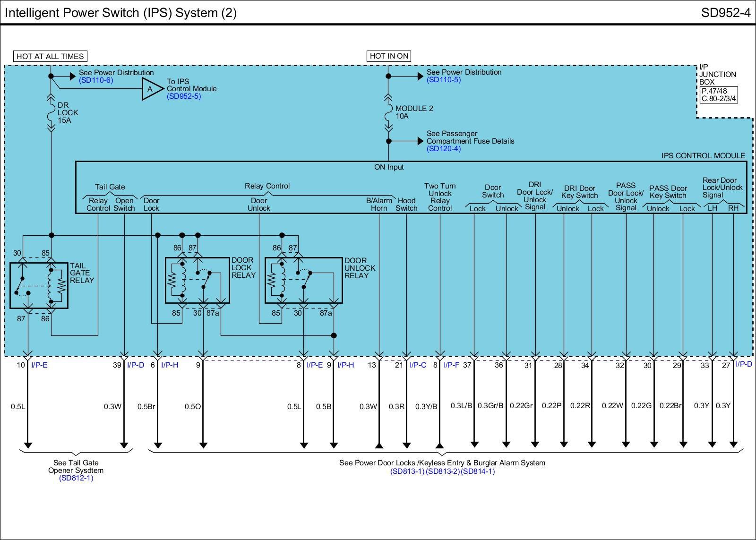
Task: Click the HOT IN ON label box
Action: tap(389, 56)
